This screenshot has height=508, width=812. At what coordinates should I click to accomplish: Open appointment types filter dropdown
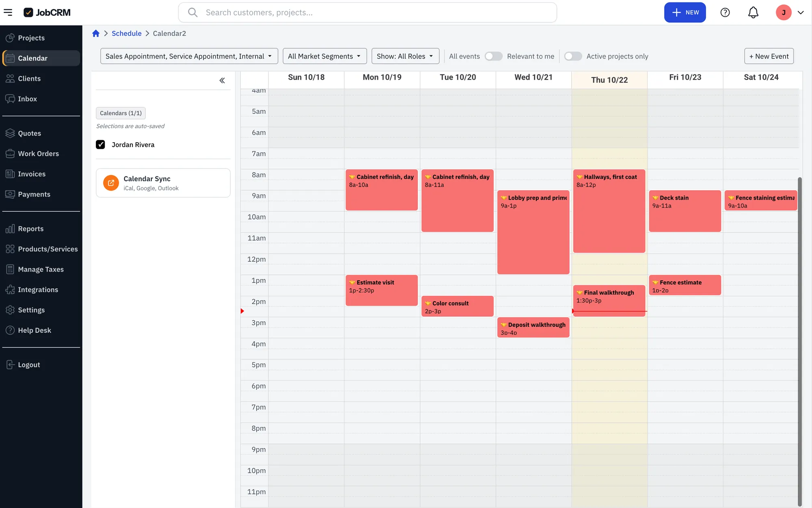point(189,56)
